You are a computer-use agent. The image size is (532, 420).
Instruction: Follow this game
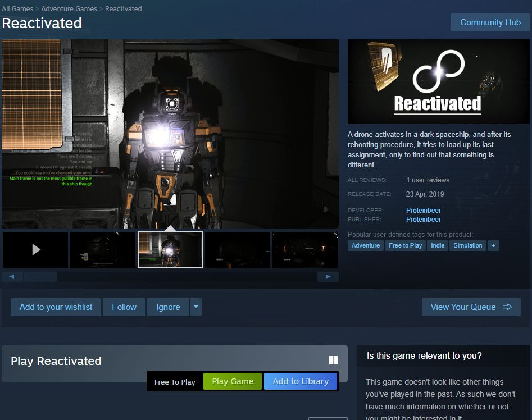124,307
